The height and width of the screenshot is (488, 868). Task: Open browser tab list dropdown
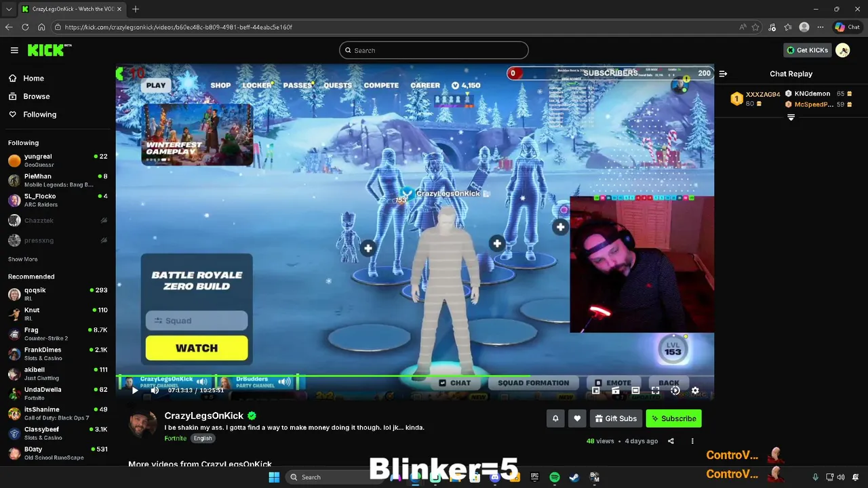coord(9,9)
